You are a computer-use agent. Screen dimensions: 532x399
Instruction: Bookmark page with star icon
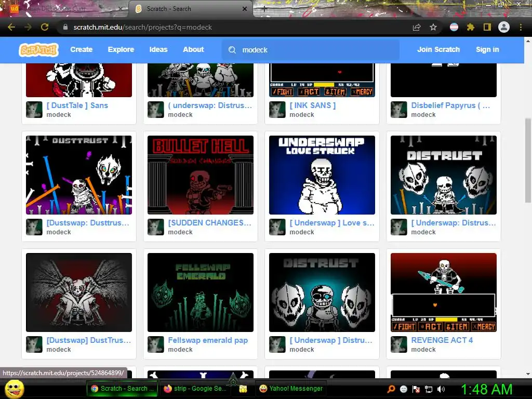[x=433, y=27]
